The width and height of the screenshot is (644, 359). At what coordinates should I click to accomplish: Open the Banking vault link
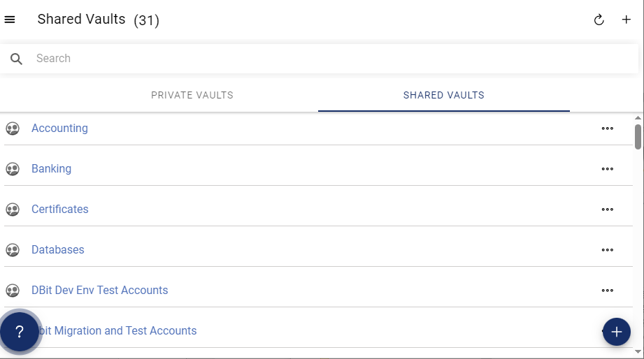click(51, 168)
